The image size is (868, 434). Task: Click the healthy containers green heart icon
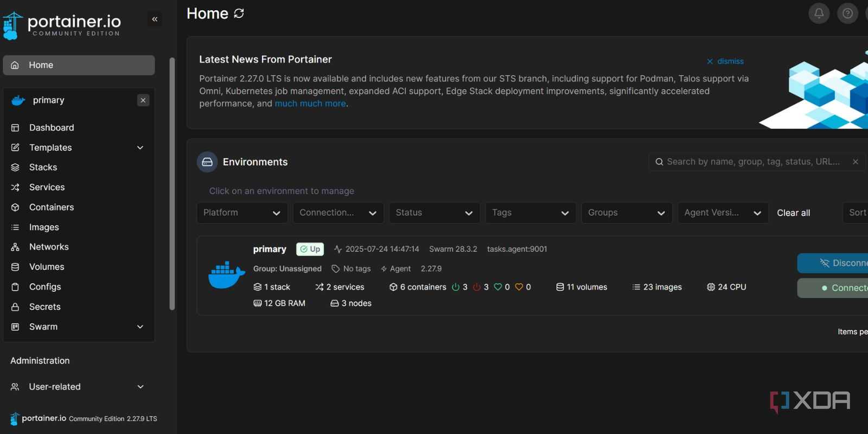(x=498, y=287)
